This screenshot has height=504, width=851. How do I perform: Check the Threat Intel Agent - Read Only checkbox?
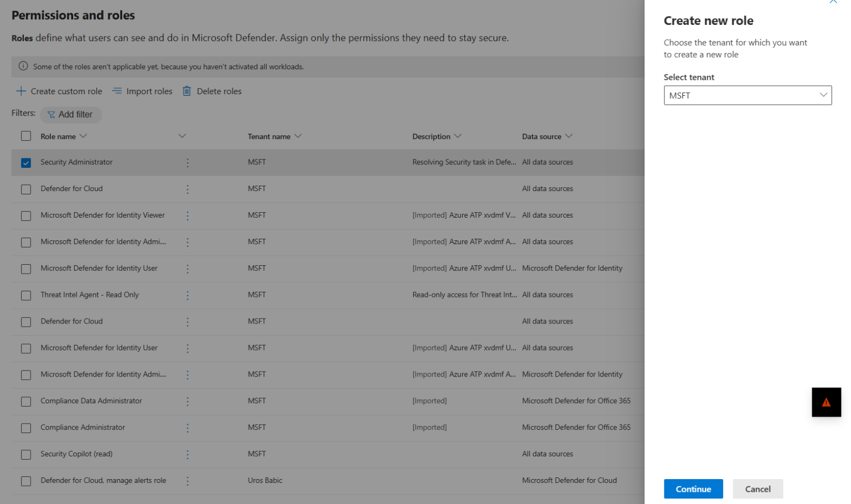point(26,295)
